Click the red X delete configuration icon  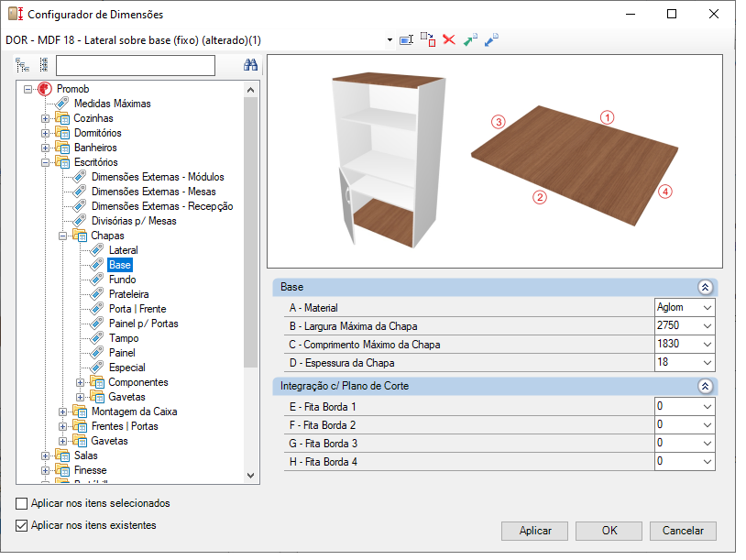449,39
